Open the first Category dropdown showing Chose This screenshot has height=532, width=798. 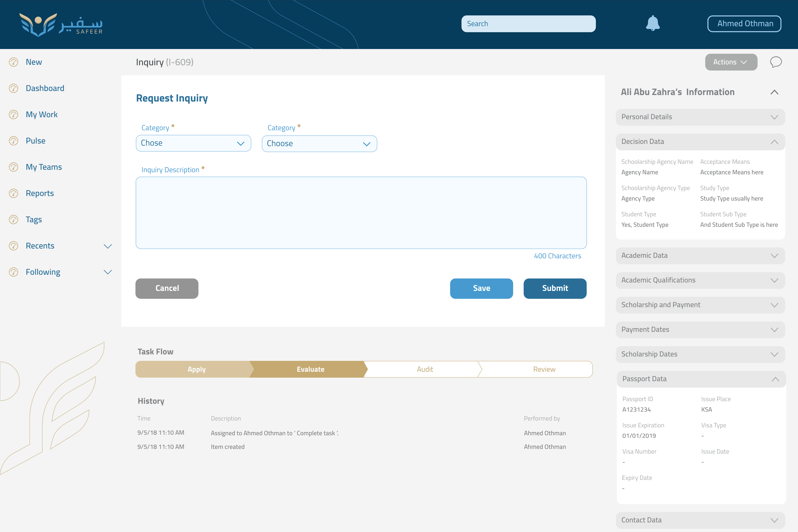193,143
